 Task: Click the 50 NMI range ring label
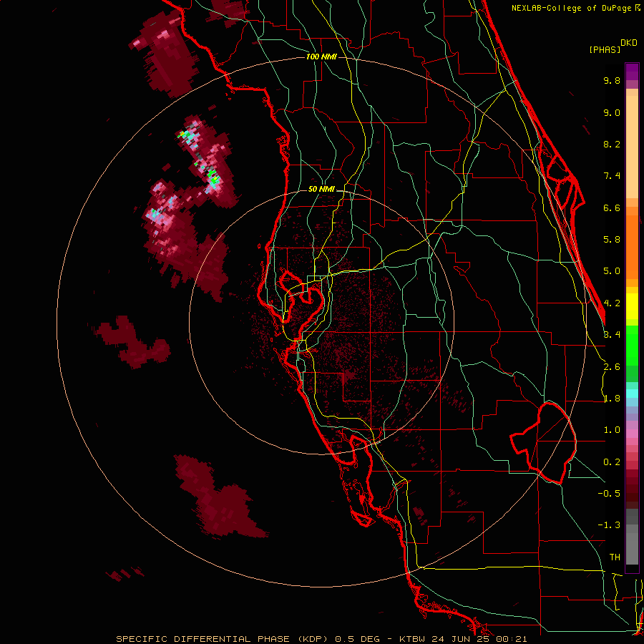tap(321, 190)
